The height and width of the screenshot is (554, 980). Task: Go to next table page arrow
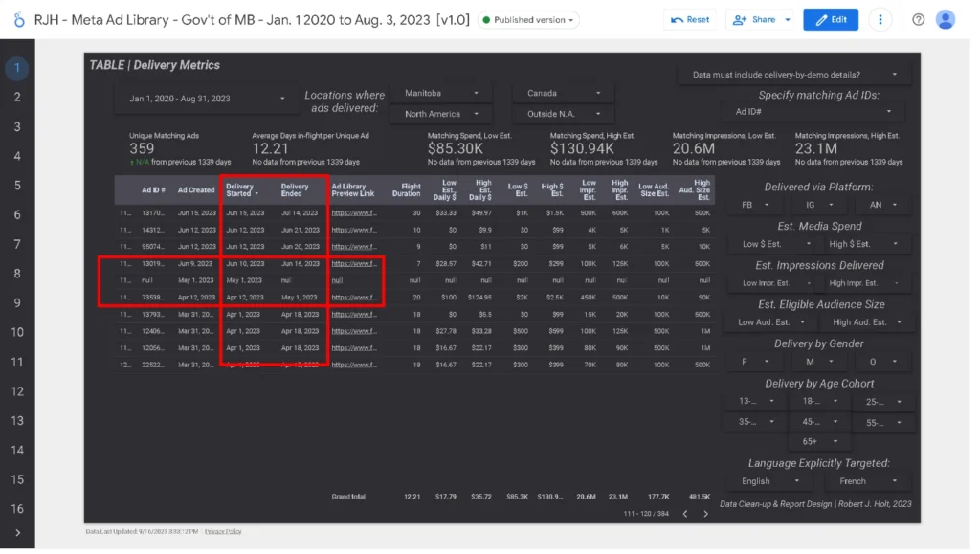click(x=706, y=514)
